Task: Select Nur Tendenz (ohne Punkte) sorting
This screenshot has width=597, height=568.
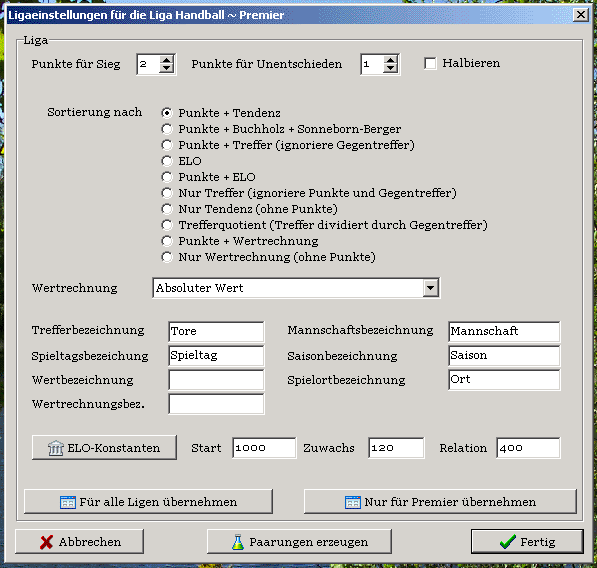Action: [167, 209]
